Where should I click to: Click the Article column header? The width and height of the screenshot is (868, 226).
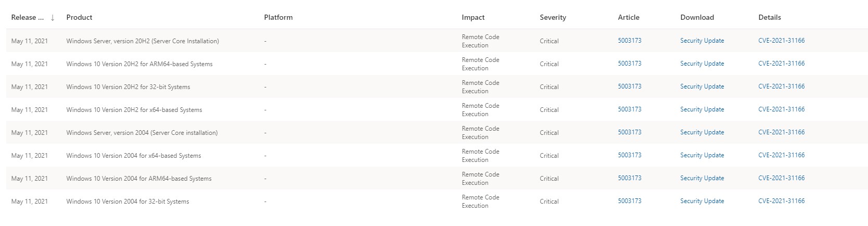pyautogui.click(x=629, y=17)
